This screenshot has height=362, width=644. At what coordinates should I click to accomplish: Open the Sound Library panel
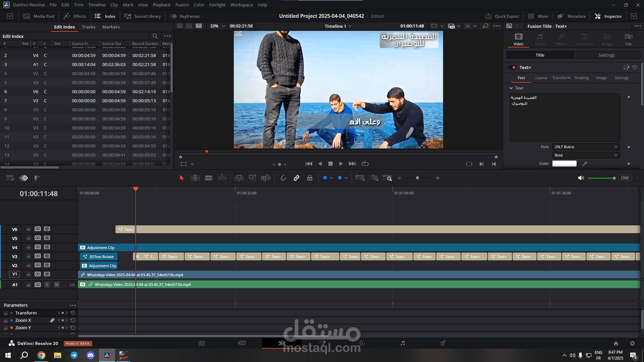tap(143, 16)
